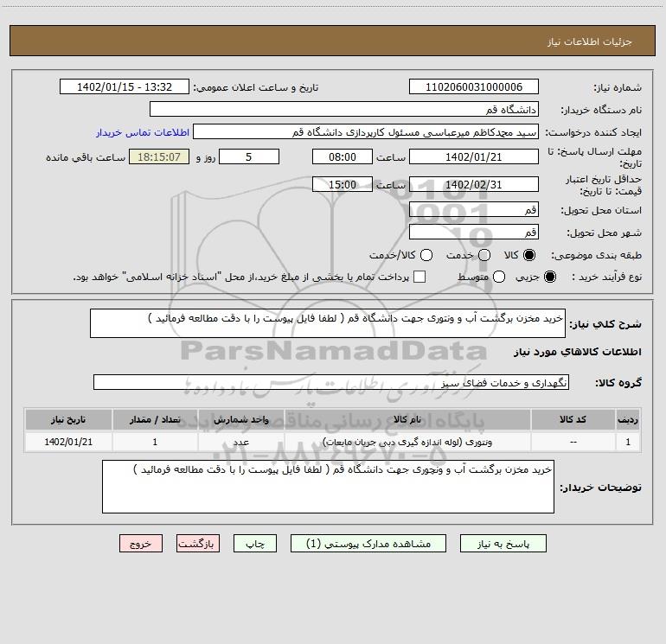This screenshot has width=666, height=644.
Task: Select the خدمت radio button
Action: coord(484,255)
